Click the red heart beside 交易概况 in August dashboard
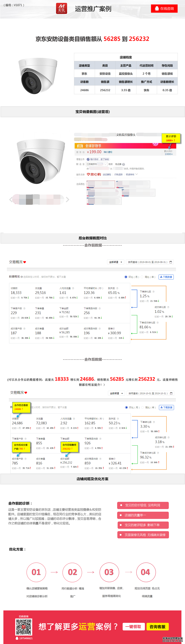 tap(25, 262)
